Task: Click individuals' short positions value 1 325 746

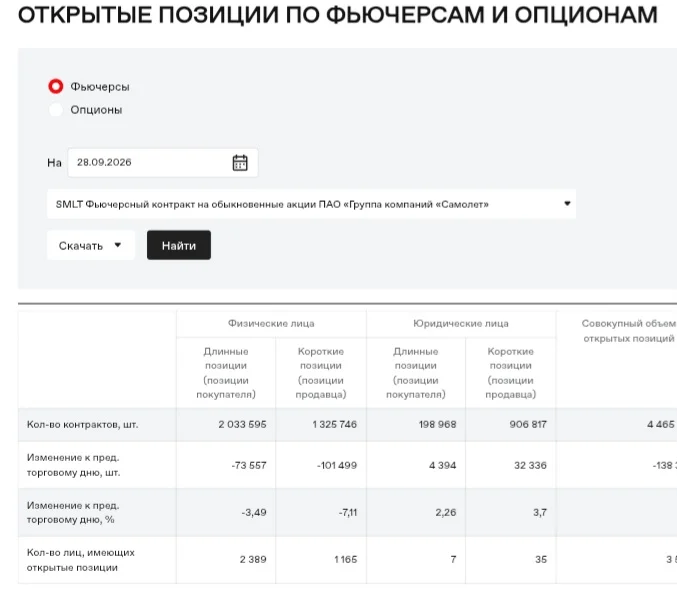Action: pos(335,424)
